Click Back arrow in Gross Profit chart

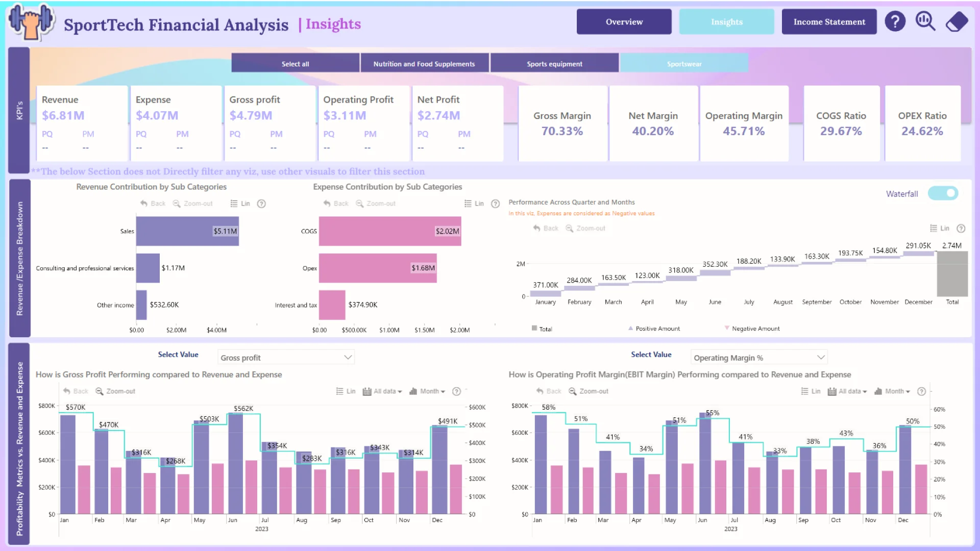pyautogui.click(x=76, y=391)
